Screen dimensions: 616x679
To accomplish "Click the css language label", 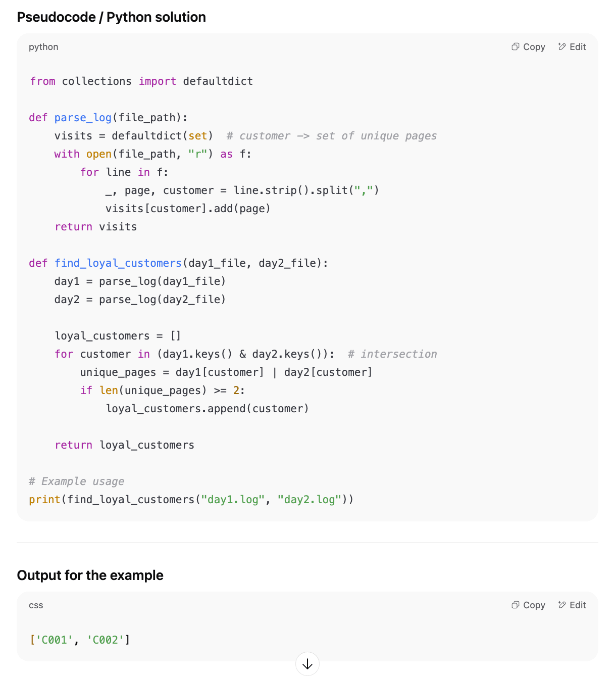I will point(36,605).
